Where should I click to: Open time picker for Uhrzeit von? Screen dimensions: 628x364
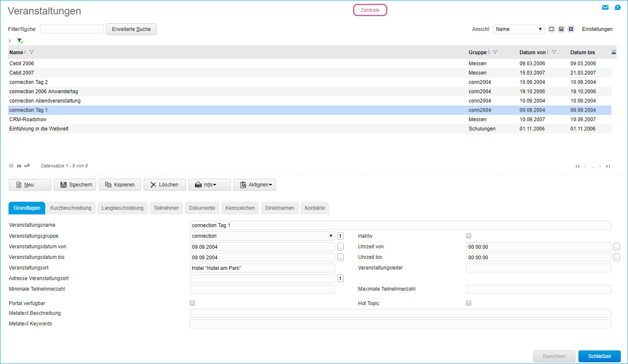617,247
